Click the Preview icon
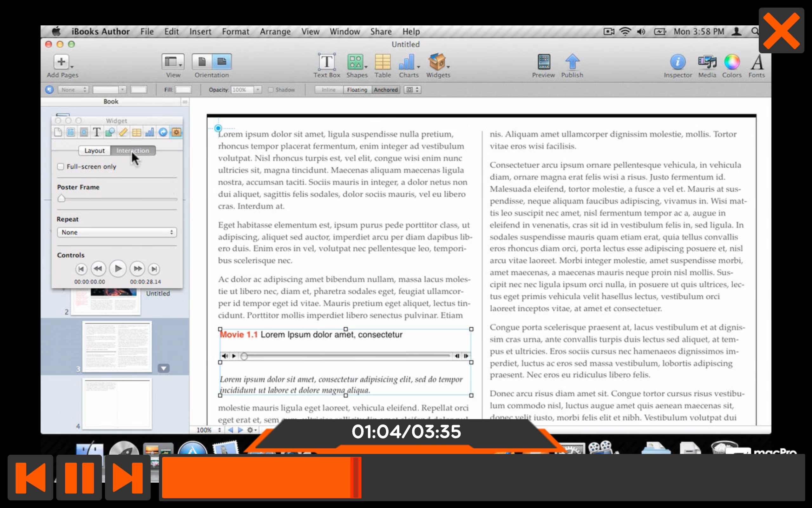The height and width of the screenshot is (508, 812). point(544,62)
